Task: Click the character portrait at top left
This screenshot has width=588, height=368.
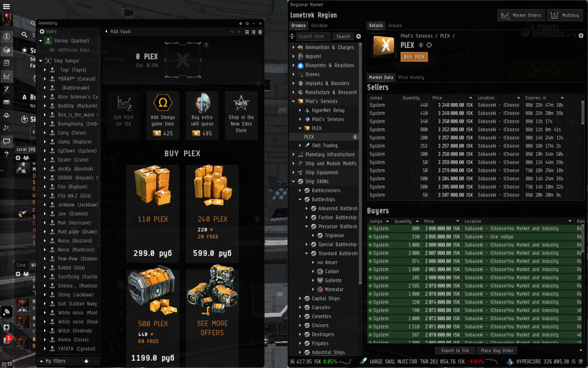Action: (x=6, y=19)
